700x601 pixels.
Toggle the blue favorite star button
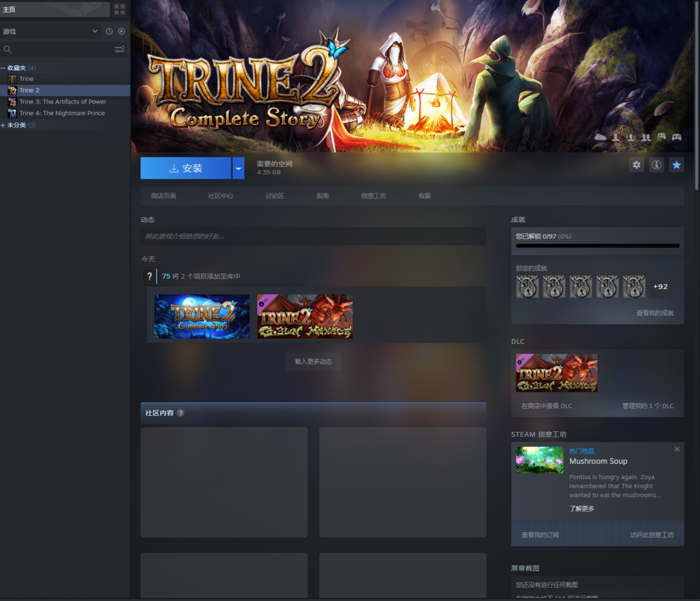click(677, 165)
